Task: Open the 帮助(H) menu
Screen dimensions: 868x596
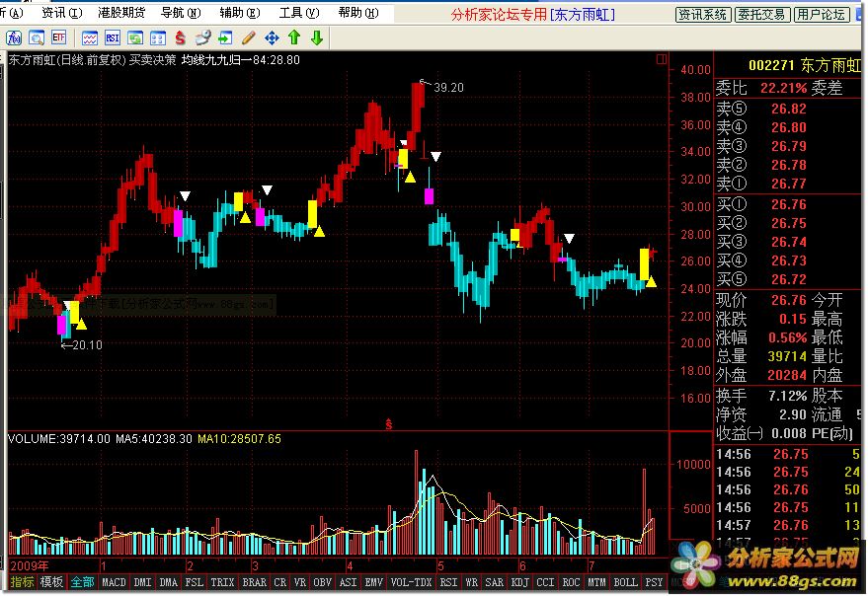Action: click(x=358, y=12)
